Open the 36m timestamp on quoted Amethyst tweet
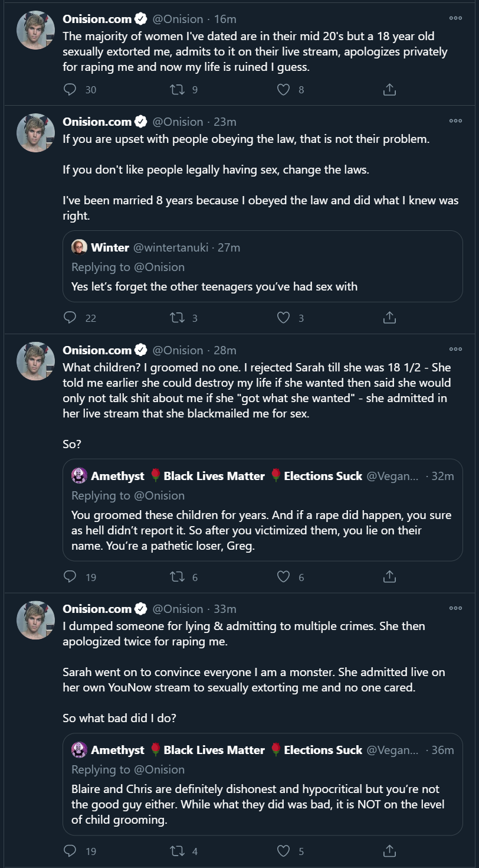The height and width of the screenshot is (868, 479). pos(442,750)
